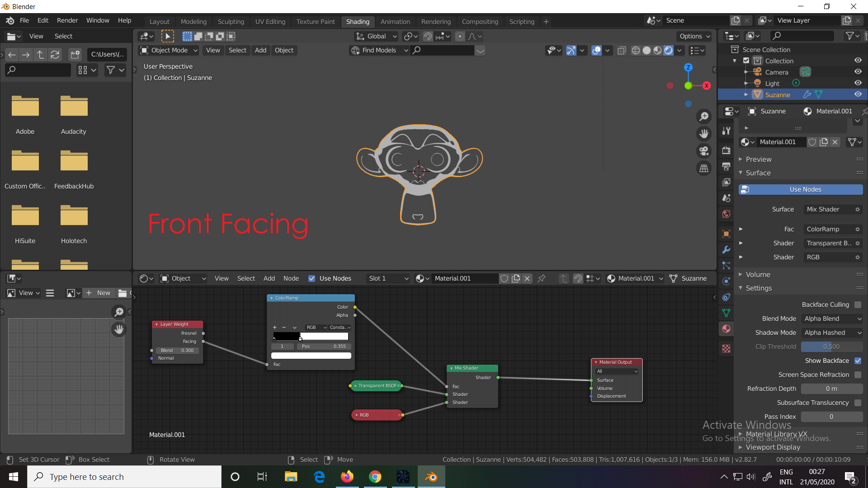Switch to rendered viewport shading sphere
868x488 pixels.
click(668, 50)
